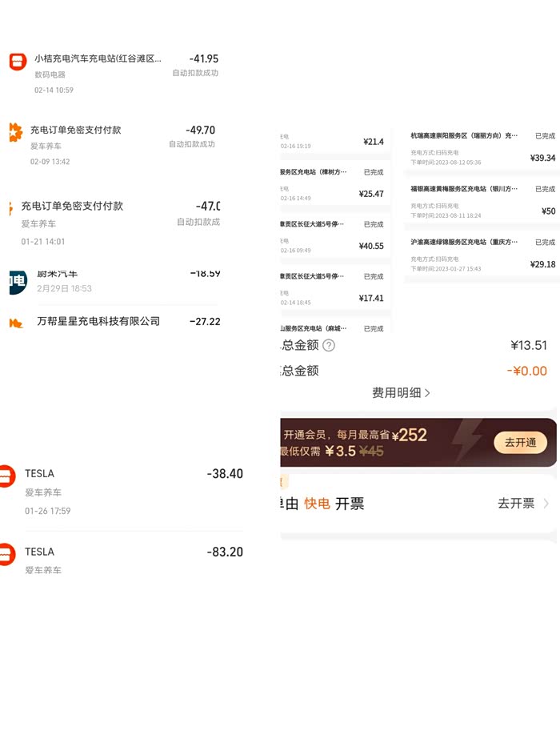
Task: Select the 万帮星星充电科技有限公司 -27.22 transaction
Action: tap(114, 322)
